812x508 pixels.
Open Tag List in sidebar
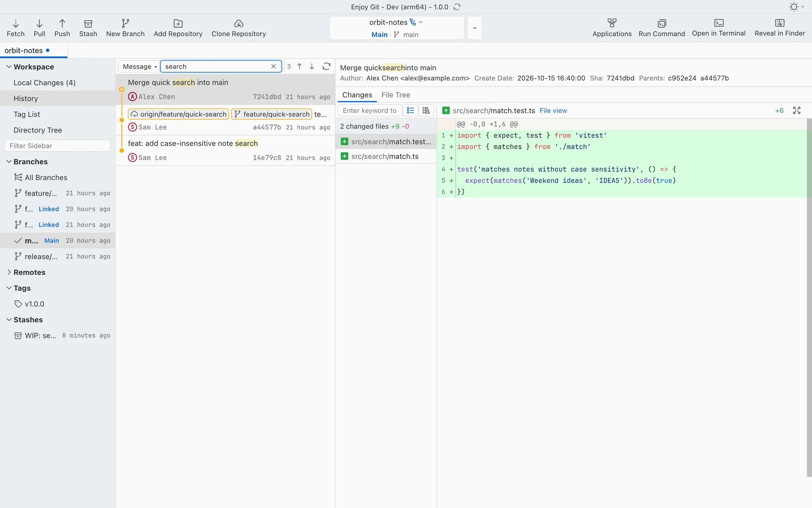tap(58, 114)
